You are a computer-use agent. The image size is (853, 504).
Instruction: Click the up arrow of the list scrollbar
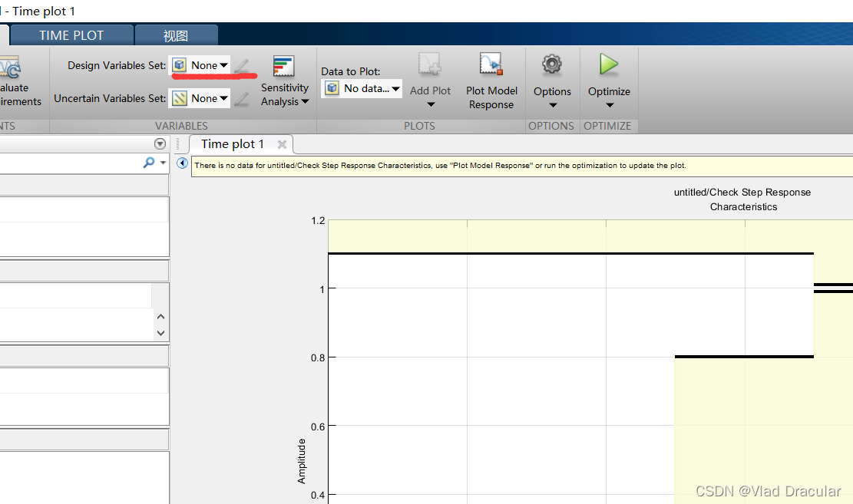tap(160, 316)
